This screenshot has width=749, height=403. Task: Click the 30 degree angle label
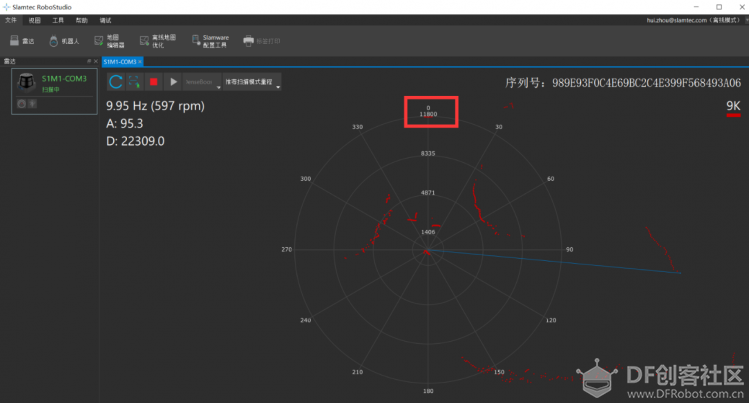499,127
